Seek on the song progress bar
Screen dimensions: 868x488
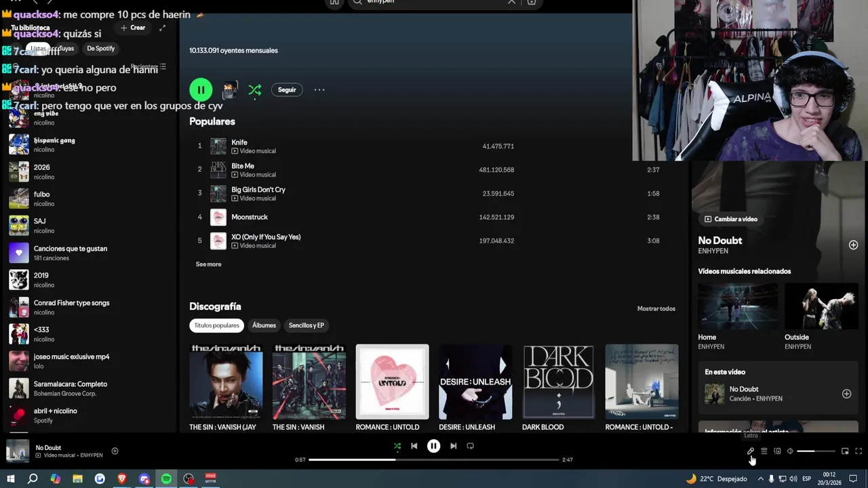tap(433, 460)
